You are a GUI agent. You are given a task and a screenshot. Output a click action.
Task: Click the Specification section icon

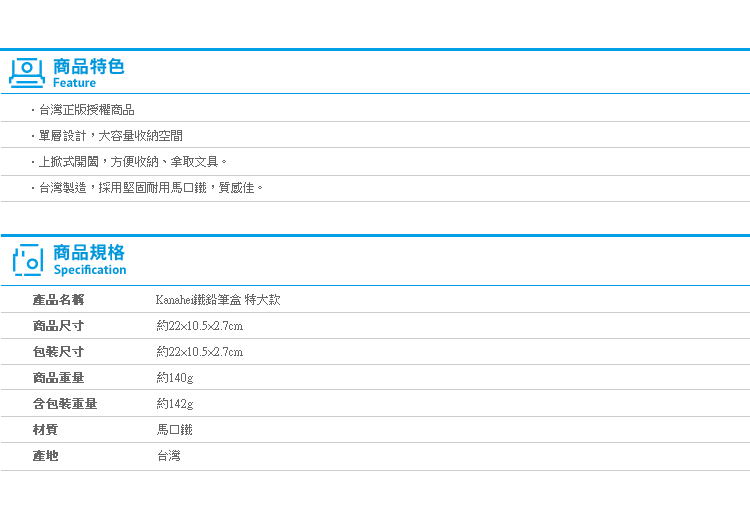click(28, 260)
